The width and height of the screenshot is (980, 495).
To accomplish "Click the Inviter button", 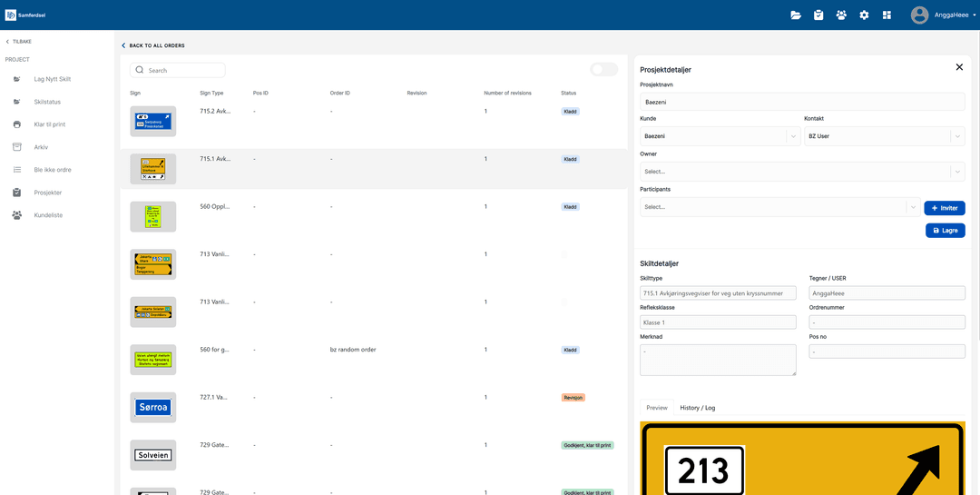I will (x=944, y=208).
